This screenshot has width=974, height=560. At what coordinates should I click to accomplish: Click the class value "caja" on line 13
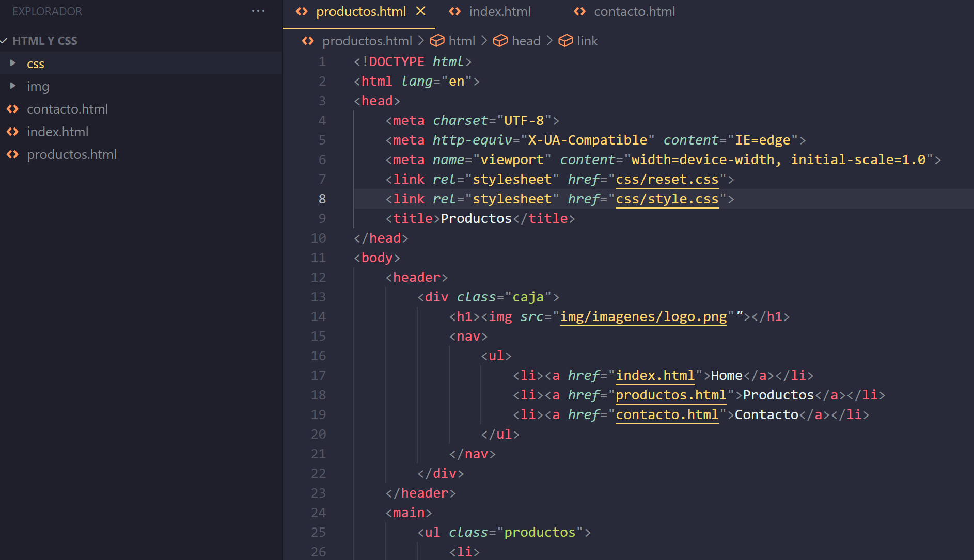(528, 297)
